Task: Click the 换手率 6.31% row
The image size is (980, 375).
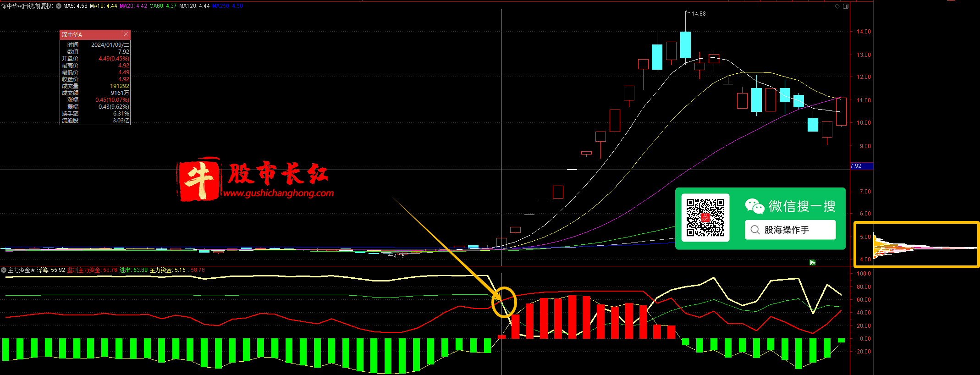Action: tap(95, 114)
